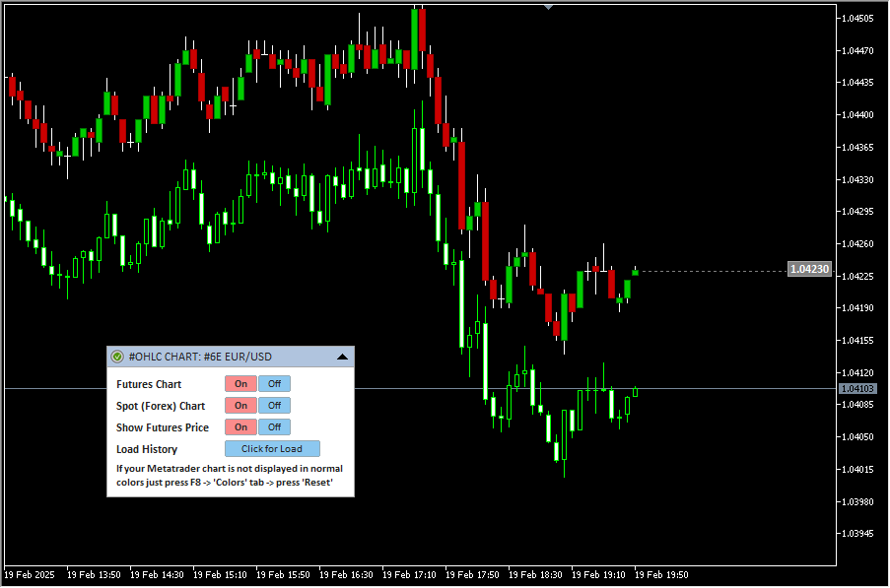Click the 1.03945 price scale value
The height and width of the screenshot is (588, 890).
857,534
